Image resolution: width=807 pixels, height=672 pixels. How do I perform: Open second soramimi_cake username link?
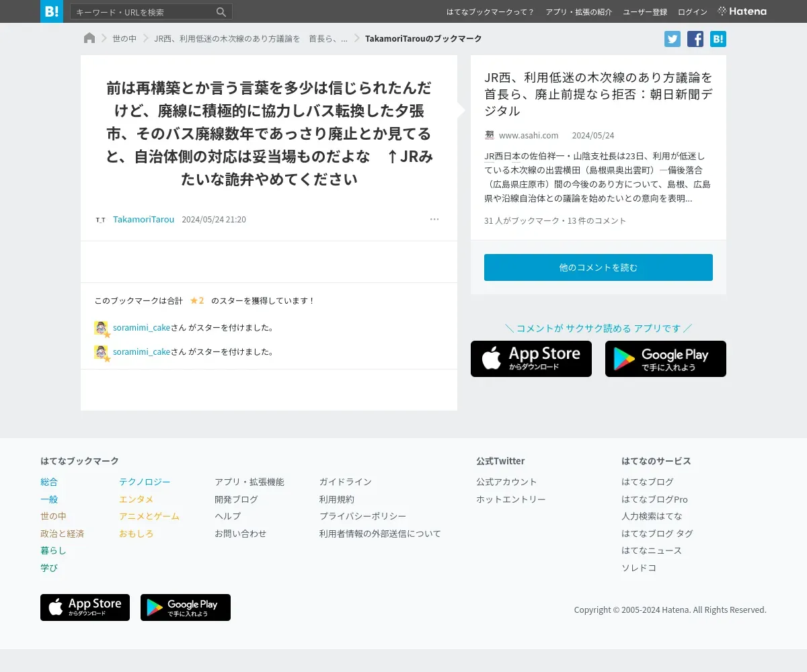(142, 352)
